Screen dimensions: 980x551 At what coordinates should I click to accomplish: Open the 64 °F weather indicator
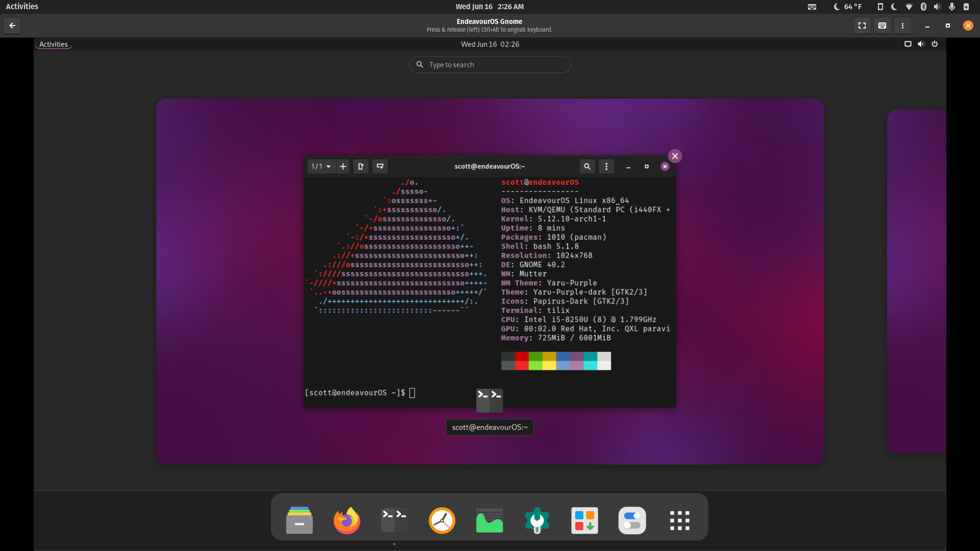point(848,7)
